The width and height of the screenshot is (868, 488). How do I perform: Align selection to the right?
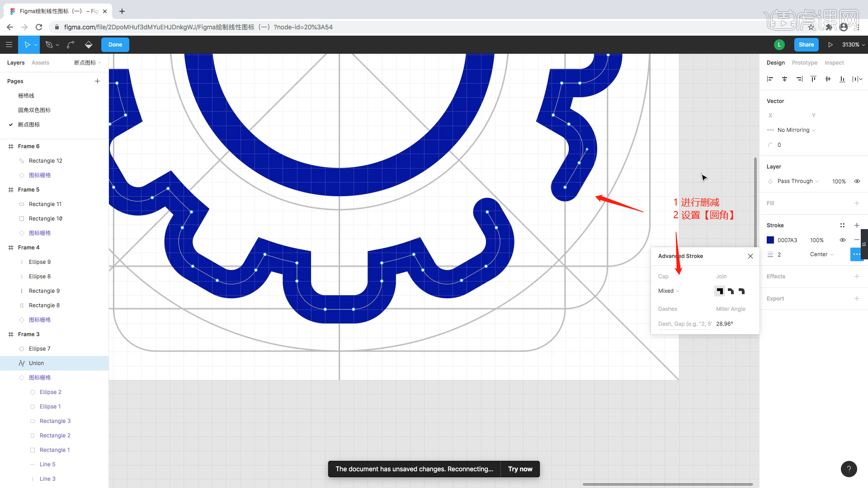[x=799, y=79]
